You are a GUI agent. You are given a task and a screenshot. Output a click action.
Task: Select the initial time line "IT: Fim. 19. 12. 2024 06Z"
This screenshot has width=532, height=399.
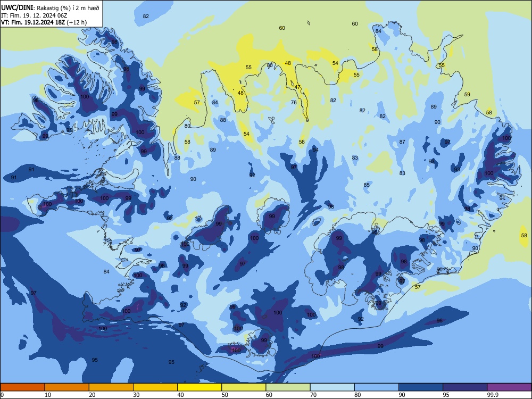pyautogui.click(x=34, y=15)
